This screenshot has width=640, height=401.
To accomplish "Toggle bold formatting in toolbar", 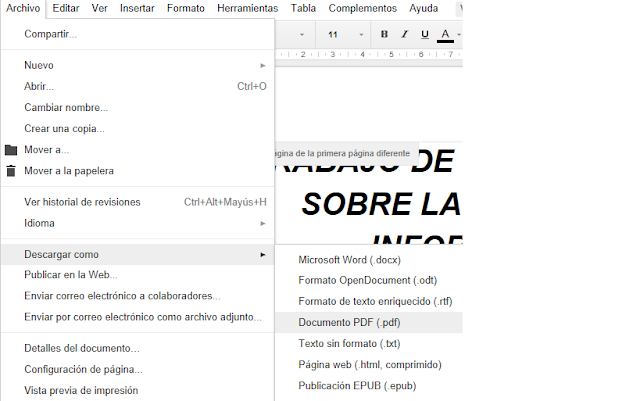I will pos(384,34).
